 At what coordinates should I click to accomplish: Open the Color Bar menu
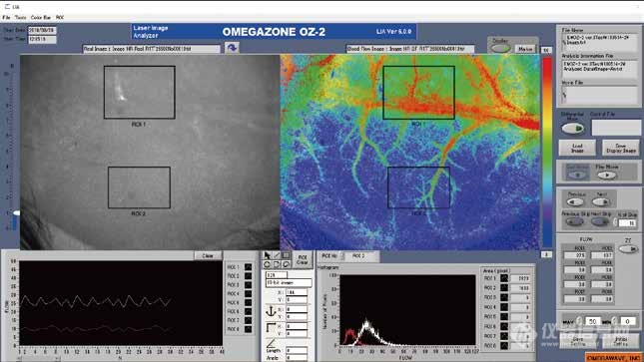click(41, 18)
